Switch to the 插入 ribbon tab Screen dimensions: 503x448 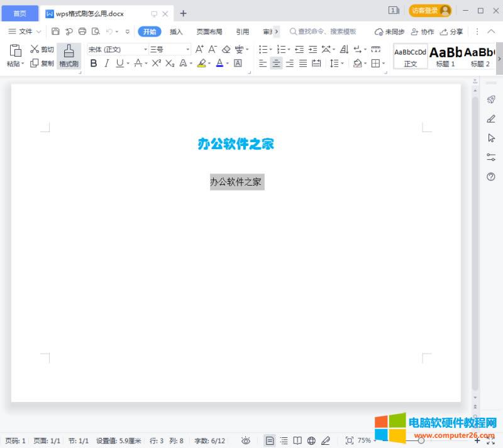click(176, 31)
